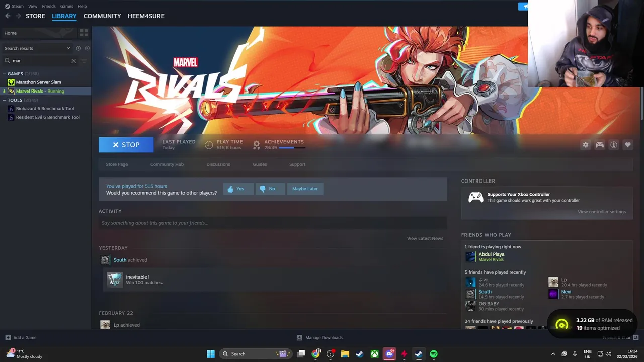Viewport: 644px width, 362px height.
Task: Switch to the COMMUNITY tab
Action: click(x=102, y=16)
